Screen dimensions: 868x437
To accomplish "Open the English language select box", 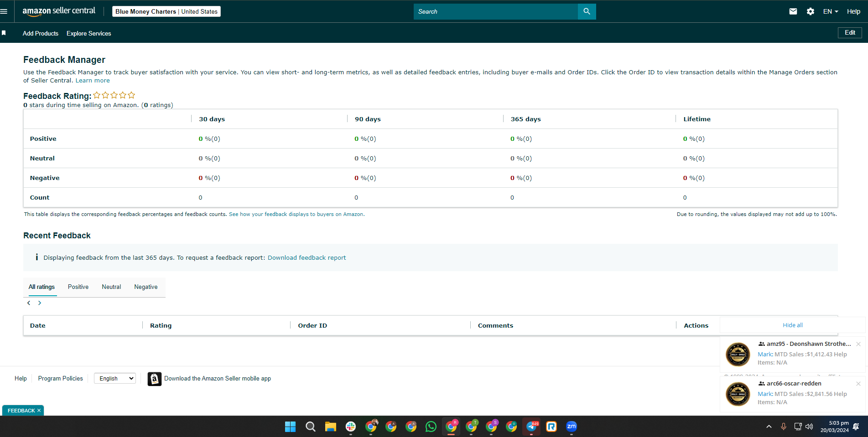I will point(115,379).
